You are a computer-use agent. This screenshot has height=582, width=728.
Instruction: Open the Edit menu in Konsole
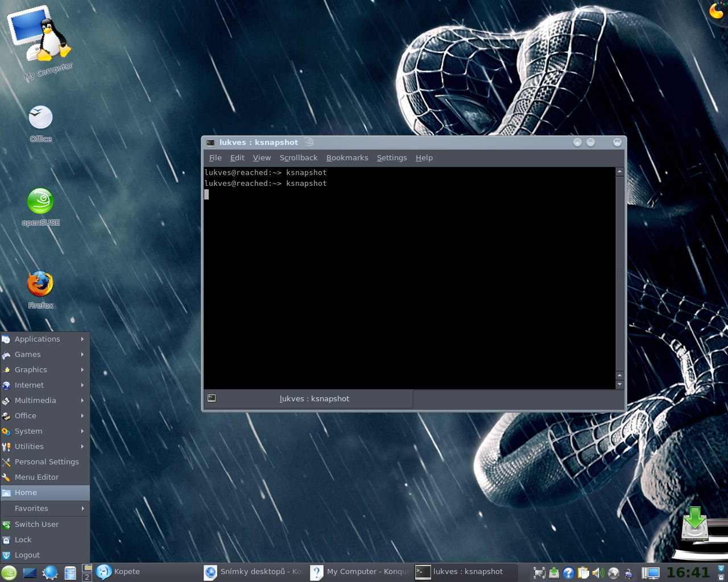[x=237, y=158]
